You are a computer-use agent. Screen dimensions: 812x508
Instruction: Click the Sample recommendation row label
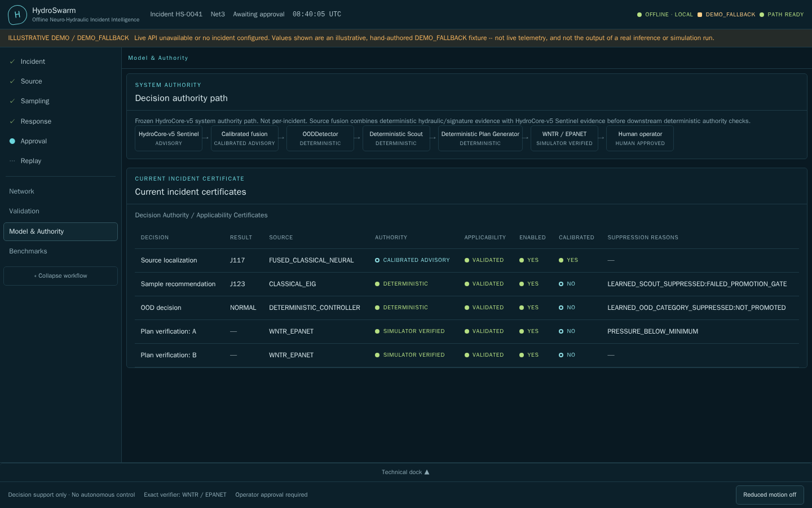pos(178,284)
